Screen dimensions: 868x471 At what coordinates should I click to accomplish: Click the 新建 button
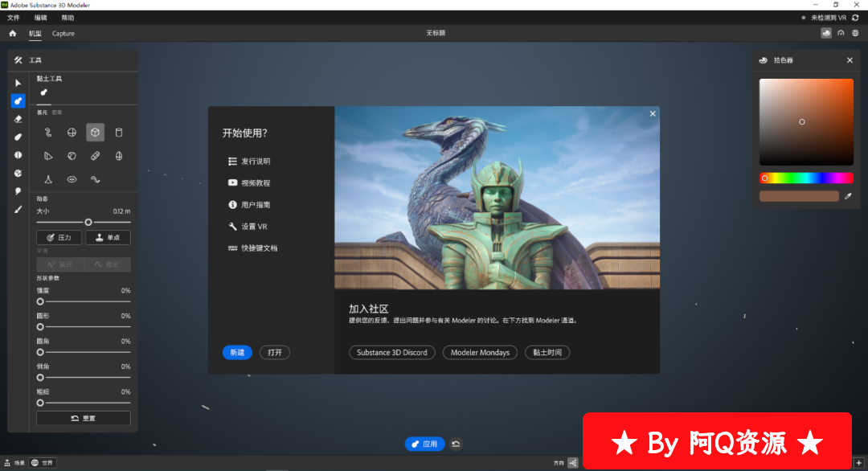[x=237, y=353]
